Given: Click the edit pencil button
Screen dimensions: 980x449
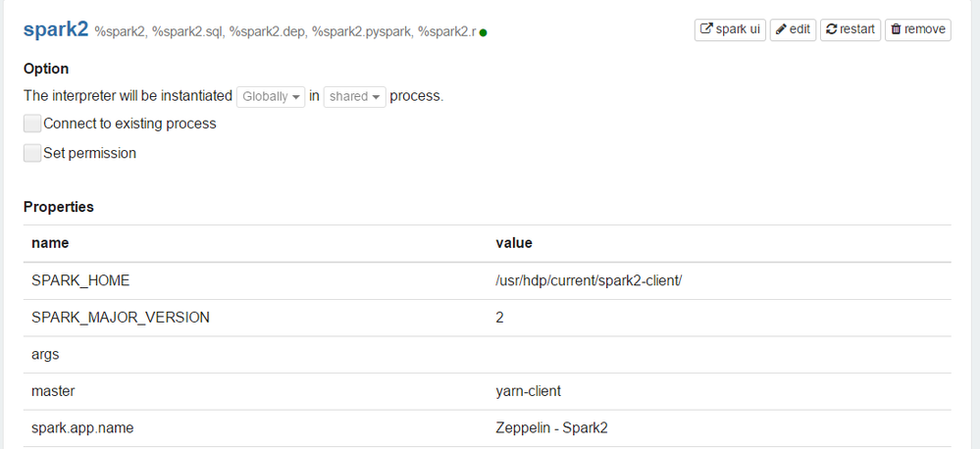Looking at the screenshot, I should tap(793, 29).
